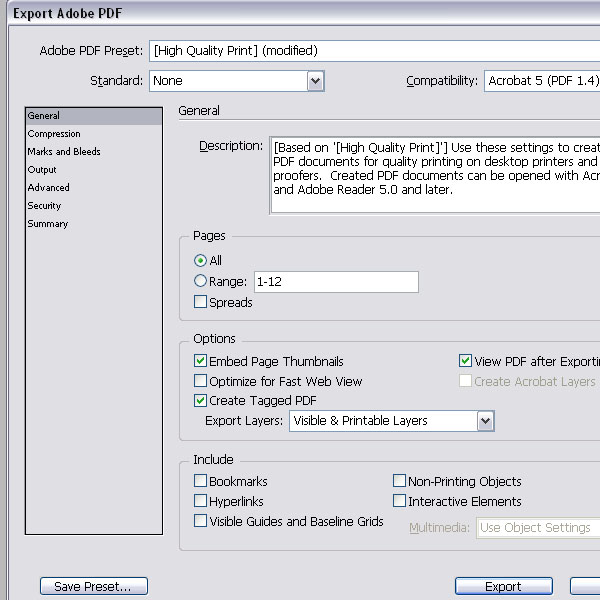
Task: Open the Advanced settings panel
Action: click(94, 188)
